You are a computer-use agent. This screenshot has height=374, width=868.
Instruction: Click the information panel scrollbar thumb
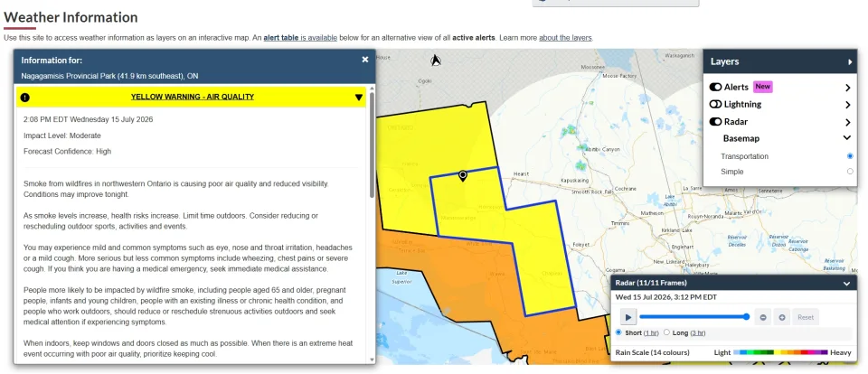pyautogui.click(x=372, y=145)
